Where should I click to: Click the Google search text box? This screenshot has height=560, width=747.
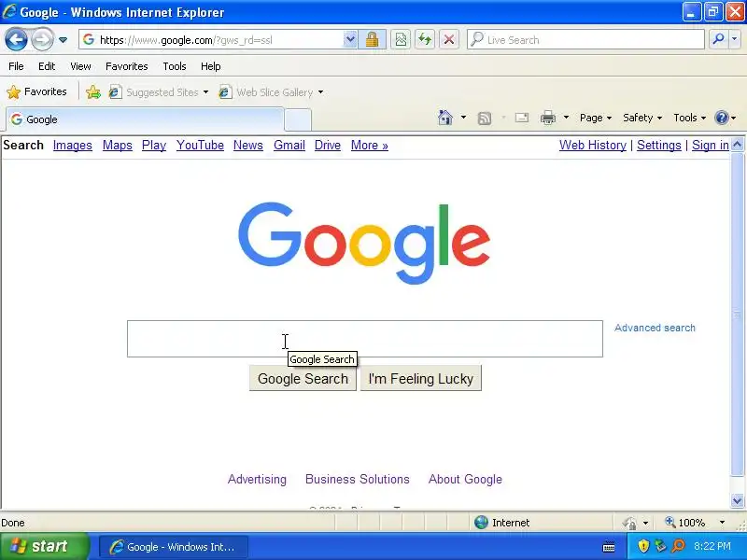click(x=364, y=339)
